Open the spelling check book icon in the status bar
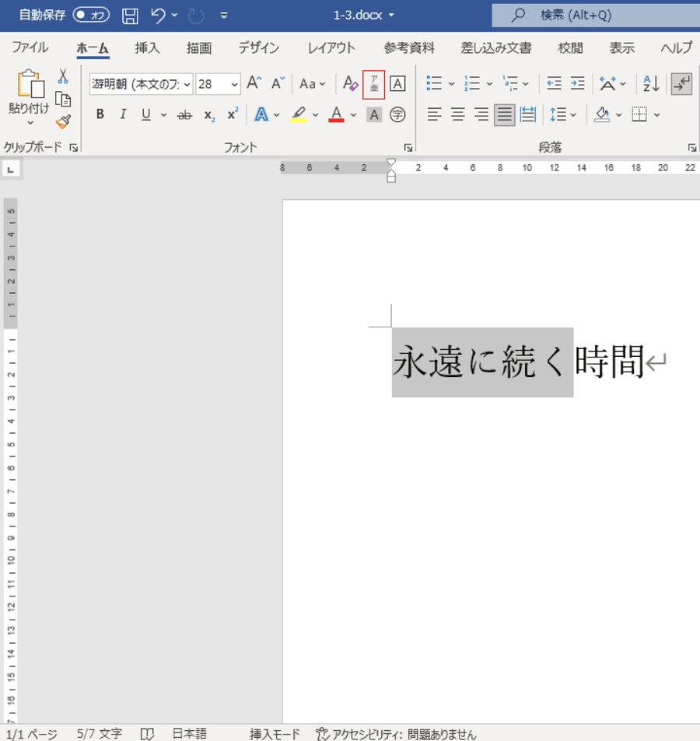Viewport: 700px width, 741px height. (148, 733)
